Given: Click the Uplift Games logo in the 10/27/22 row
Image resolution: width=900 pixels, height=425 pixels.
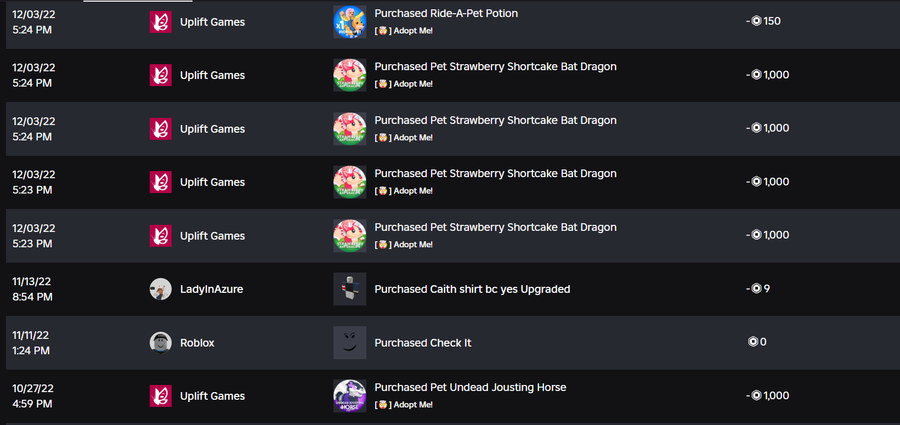Looking at the screenshot, I should [x=161, y=396].
